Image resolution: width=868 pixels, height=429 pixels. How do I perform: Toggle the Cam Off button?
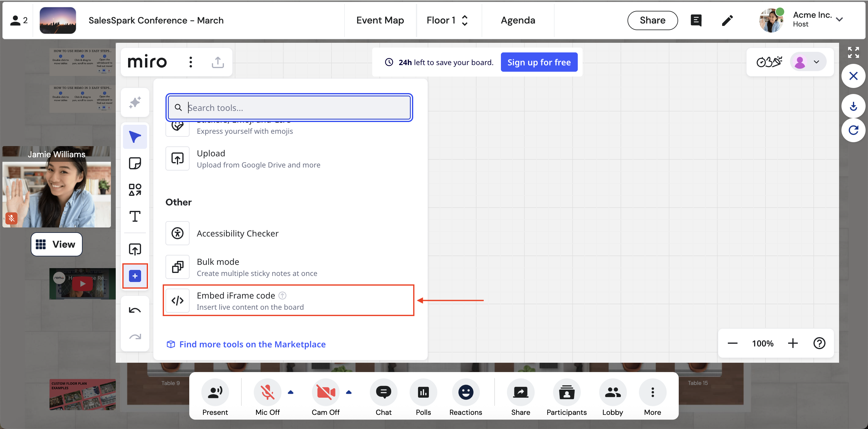point(325,392)
